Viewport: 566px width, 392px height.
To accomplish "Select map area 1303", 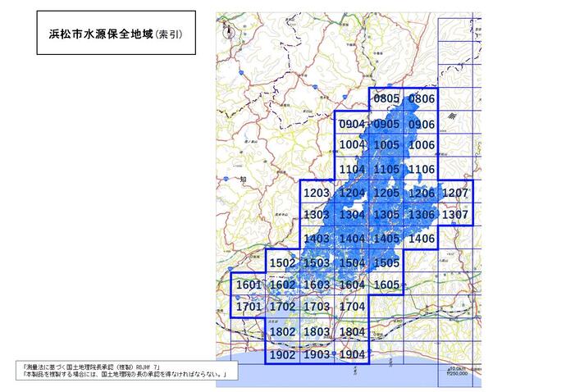I will [x=317, y=214].
